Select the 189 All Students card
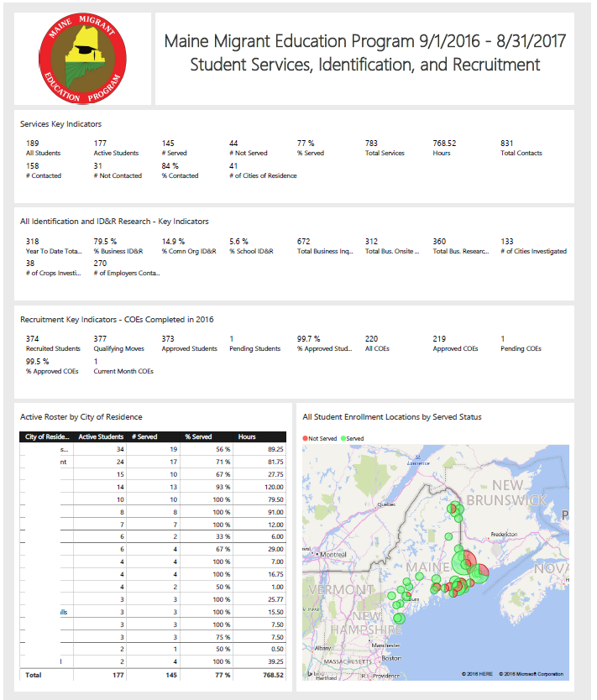 (44, 148)
